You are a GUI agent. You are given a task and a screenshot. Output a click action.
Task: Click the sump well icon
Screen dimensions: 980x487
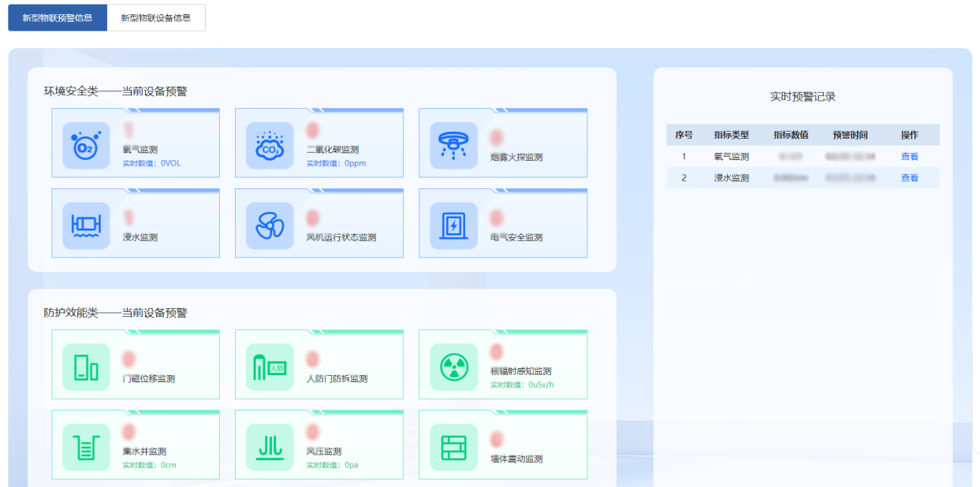(86, 447)
